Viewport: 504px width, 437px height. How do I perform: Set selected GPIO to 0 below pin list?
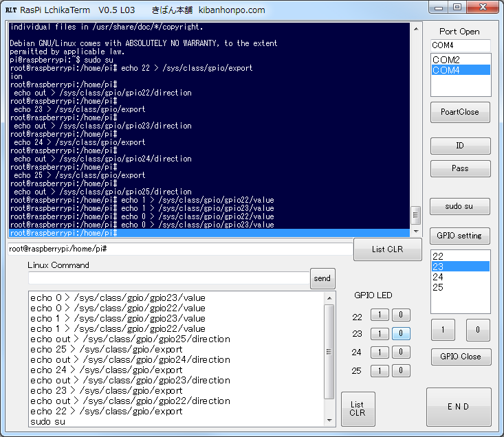(478, 330)
